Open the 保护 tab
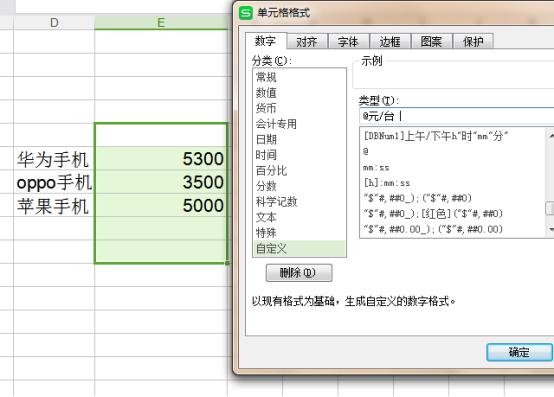This screenshot has width=554, height=397. (x=473, y=42)
